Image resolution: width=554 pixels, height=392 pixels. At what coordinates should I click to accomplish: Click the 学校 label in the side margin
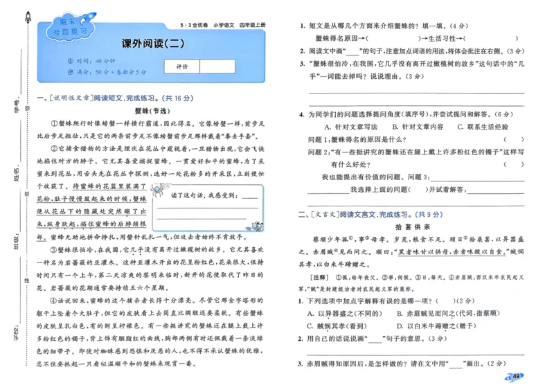click(x=17, y=333)
